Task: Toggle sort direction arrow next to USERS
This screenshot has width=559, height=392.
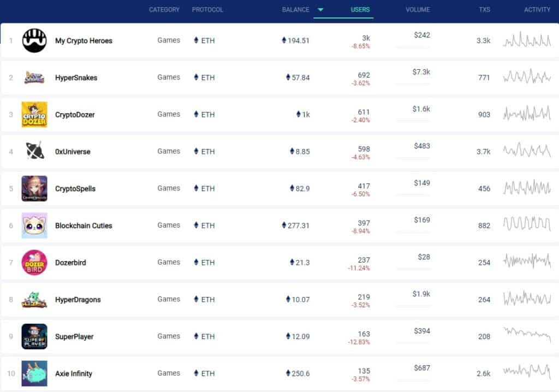Action: point(320,10)
